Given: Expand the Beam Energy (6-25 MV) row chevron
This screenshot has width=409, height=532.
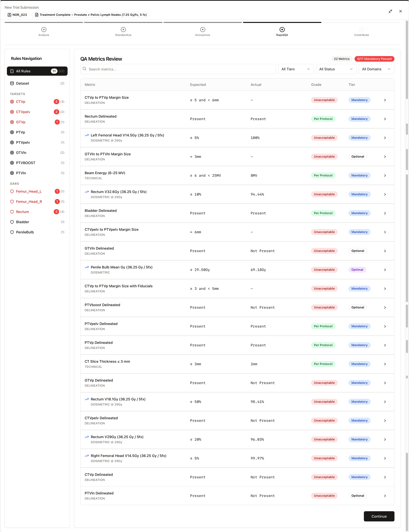Looking at the screenshot, I should [x=385, y=176].
